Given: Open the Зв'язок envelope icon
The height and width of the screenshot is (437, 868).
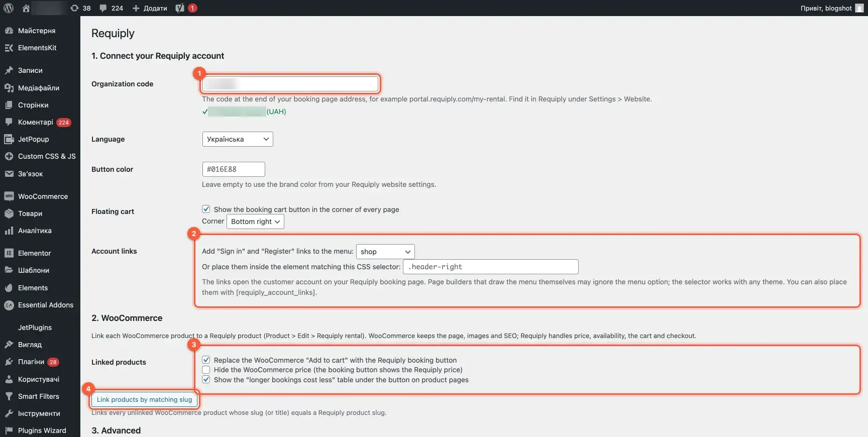Looking at the screenshot, I should coord(9,174).
